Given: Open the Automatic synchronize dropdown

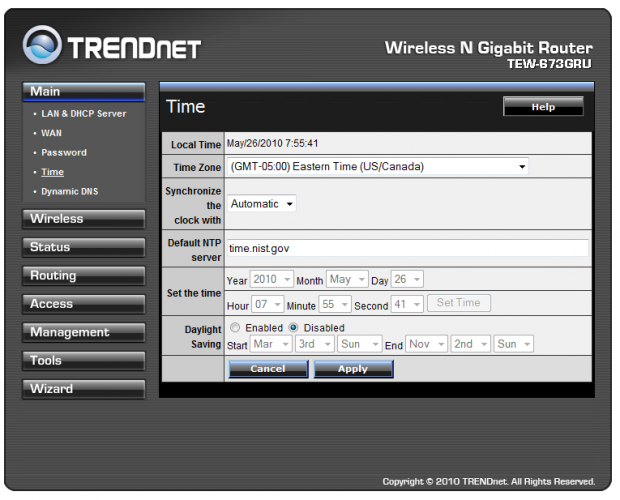Looking at the screenshot, I should [x=261, y=204].
